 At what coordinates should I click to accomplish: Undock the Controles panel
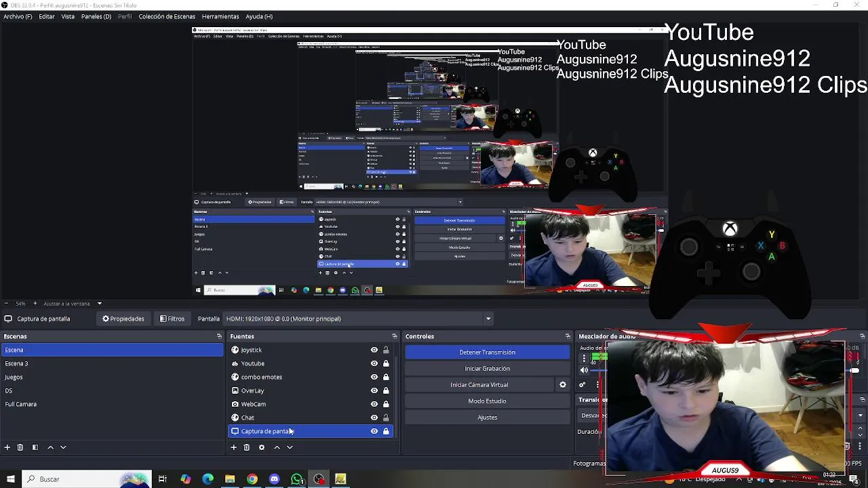[568, 336]
